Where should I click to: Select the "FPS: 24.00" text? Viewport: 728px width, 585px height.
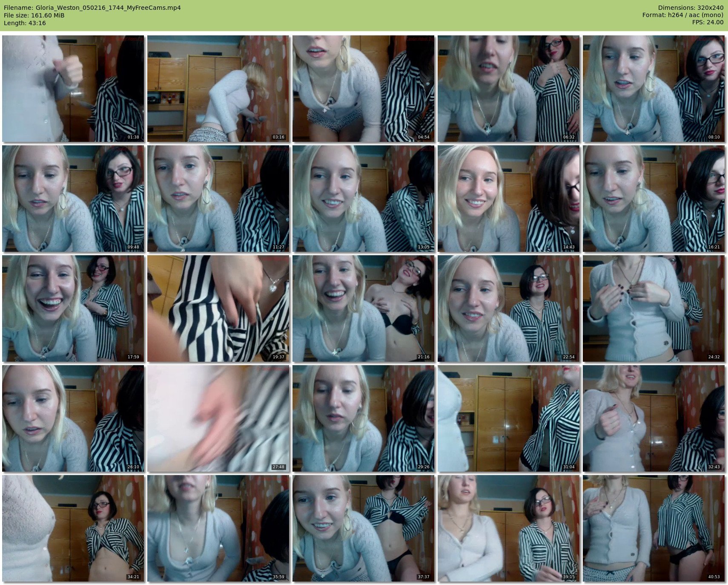coord(708,23)
